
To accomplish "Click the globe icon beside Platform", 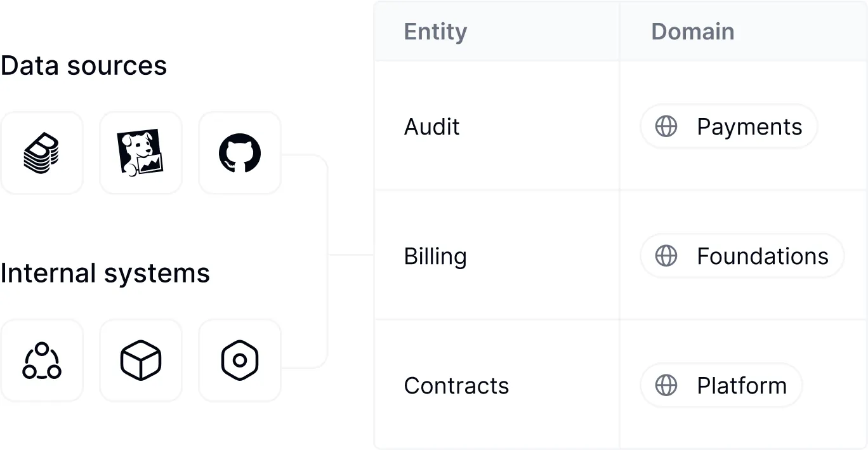I will [x=666, y=385].
